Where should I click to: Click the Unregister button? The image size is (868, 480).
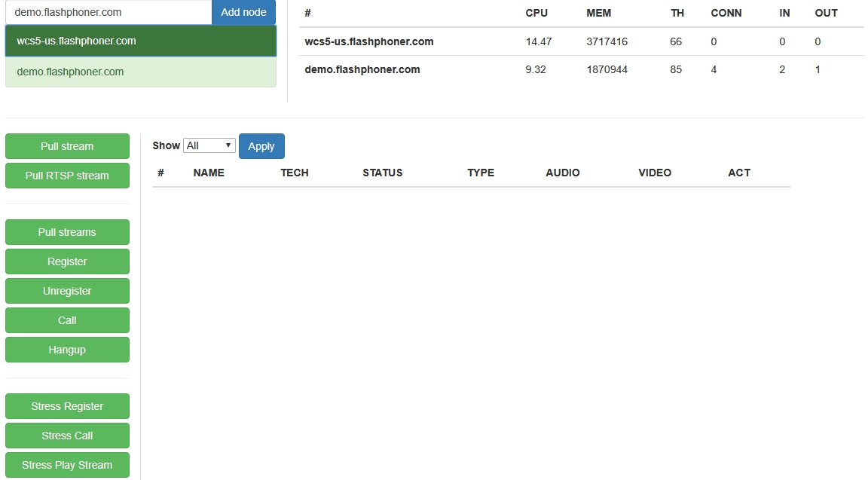click(67, 291)
